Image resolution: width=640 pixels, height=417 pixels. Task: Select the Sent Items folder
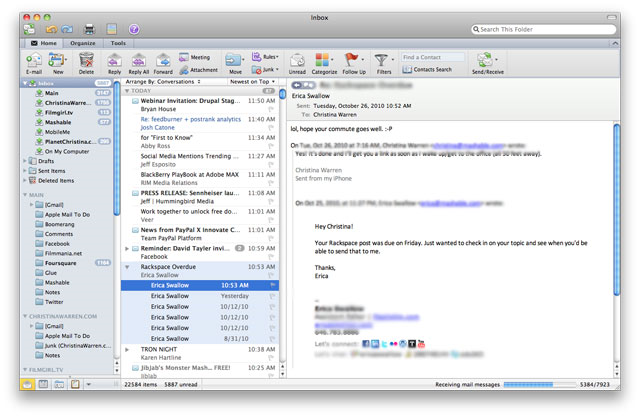(x=51, y=171)
